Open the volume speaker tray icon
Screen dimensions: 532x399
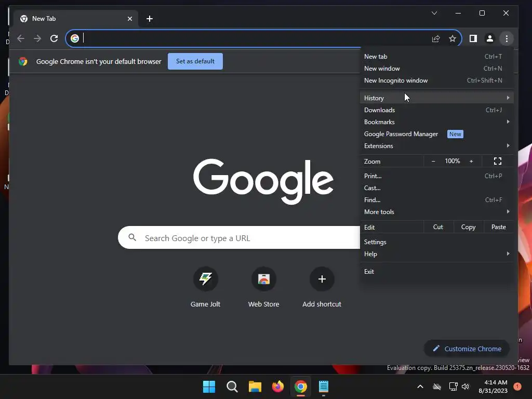tap(465, 387)
